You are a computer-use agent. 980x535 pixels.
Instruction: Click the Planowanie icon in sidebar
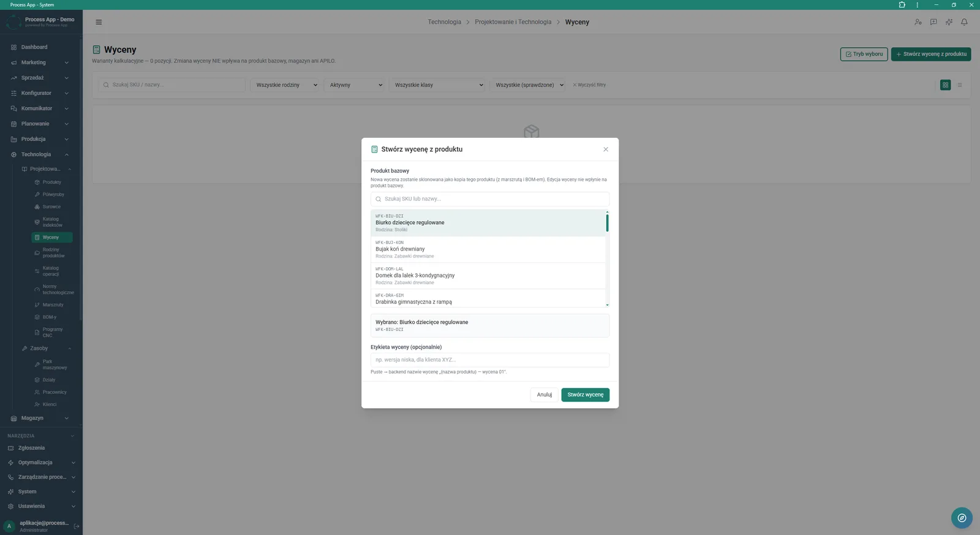click(x=13, y=124)
